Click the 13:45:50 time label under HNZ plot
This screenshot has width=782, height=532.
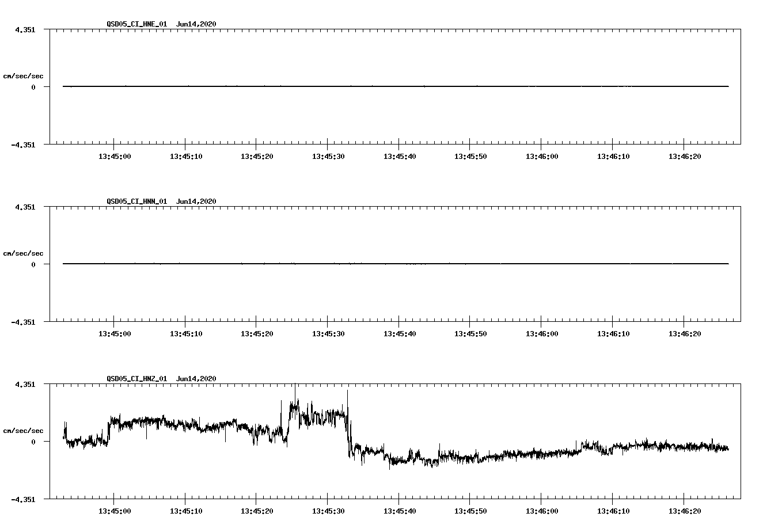470,511
